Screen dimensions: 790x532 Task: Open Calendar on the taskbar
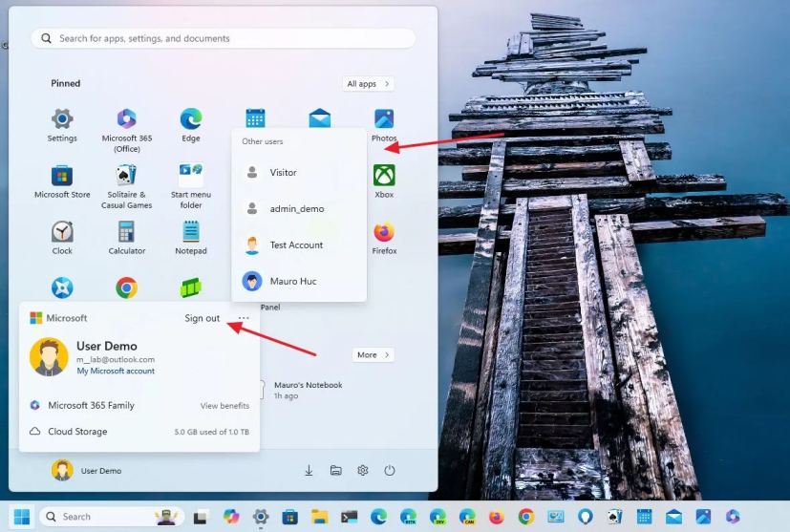coord(644,517)
